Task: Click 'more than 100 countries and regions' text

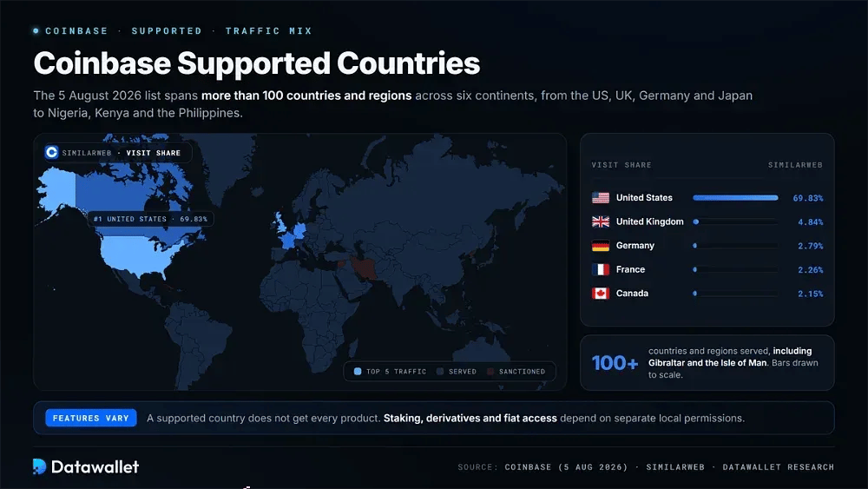Action: pos(306,96)
